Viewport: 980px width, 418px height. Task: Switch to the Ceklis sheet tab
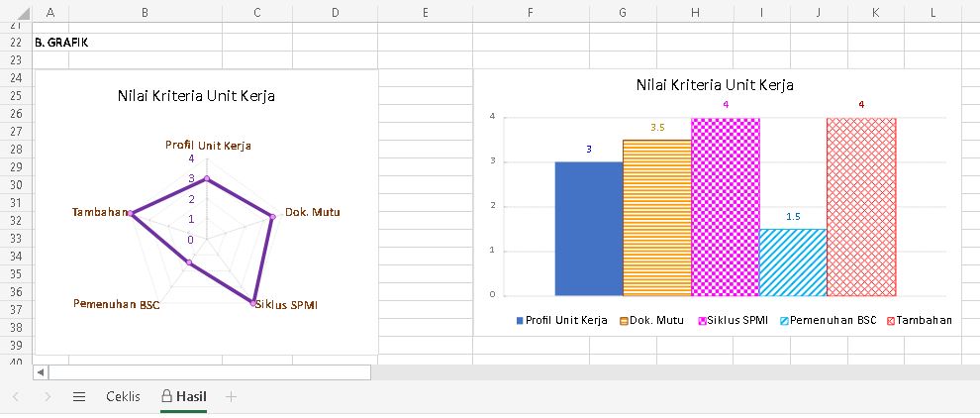[123, 396]
